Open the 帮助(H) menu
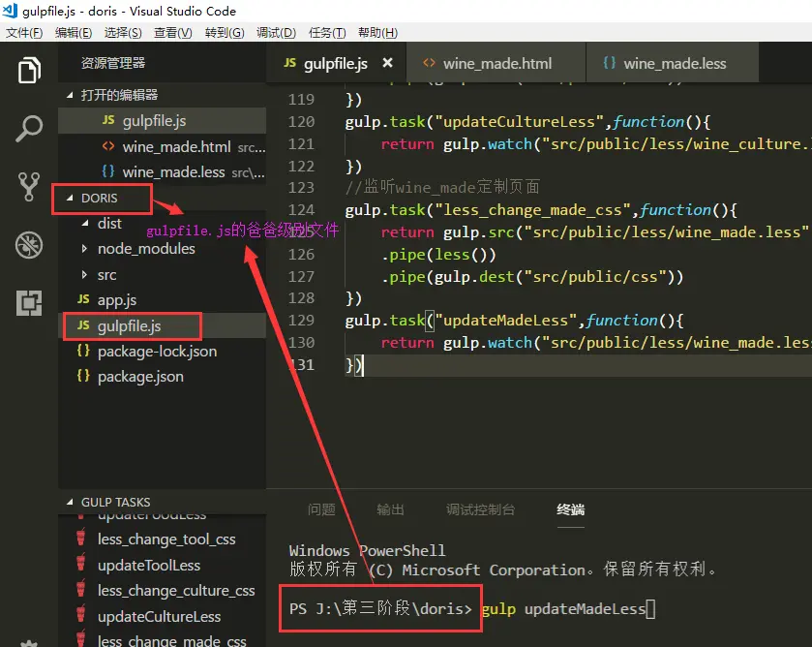The image size is (812, 647). tap(378, 33)
